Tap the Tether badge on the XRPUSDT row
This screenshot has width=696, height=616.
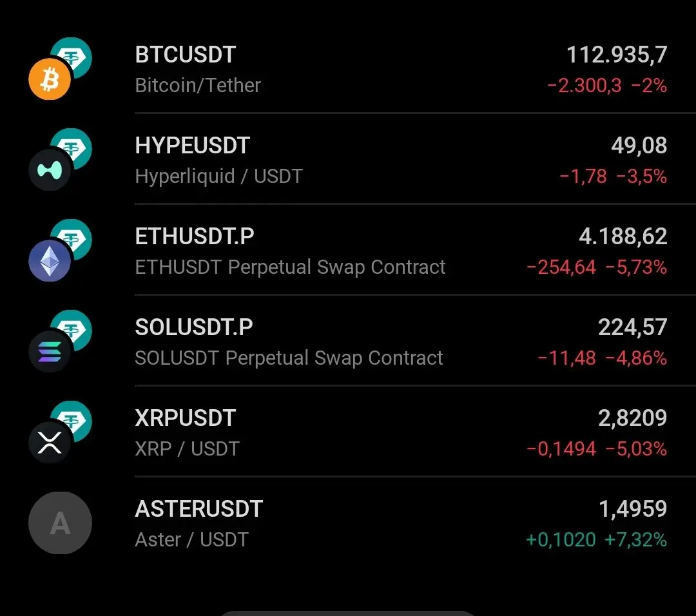coord(72,420)
